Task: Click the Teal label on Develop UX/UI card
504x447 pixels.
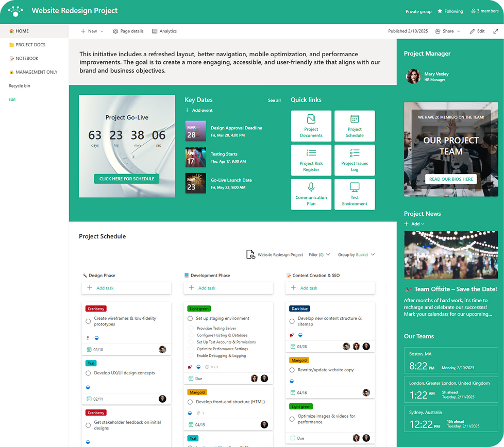Action: pos(91,363)
